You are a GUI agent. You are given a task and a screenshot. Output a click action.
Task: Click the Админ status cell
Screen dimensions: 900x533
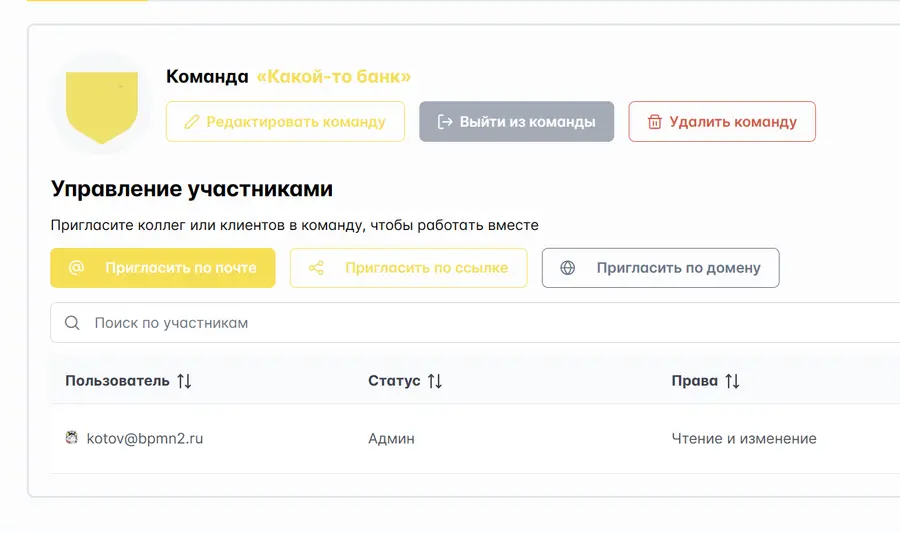coord(391,438)
